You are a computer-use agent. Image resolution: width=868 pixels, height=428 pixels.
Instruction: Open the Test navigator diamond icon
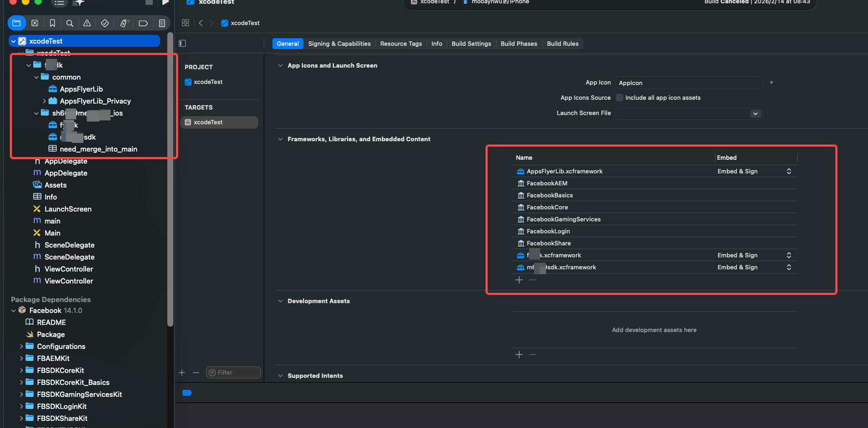105,23
